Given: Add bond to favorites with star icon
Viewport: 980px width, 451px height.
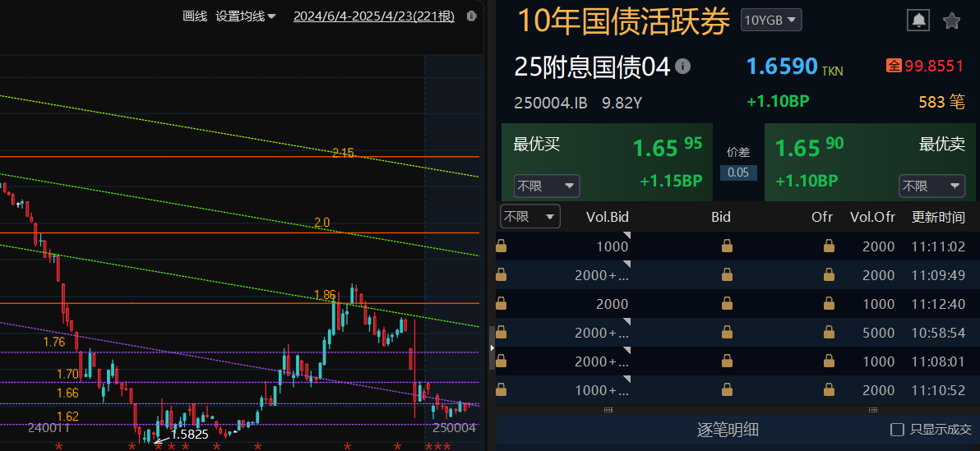Looking at the screenshot, I should (951, 21).
